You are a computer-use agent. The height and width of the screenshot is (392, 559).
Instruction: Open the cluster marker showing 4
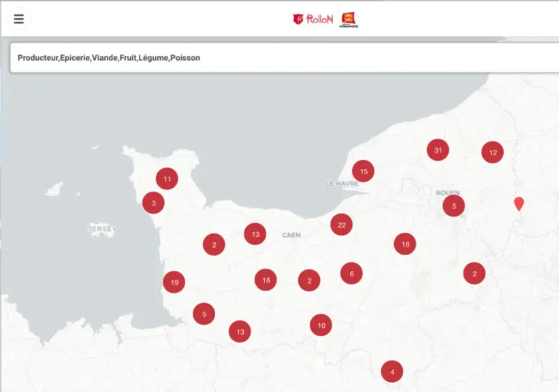pyautogui.click(x=392, y=372)
